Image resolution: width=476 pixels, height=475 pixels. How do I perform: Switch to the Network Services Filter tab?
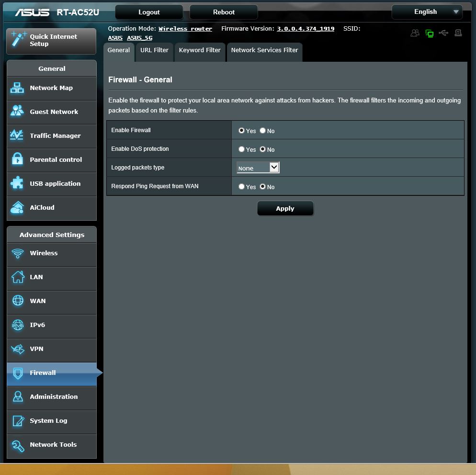264,52
